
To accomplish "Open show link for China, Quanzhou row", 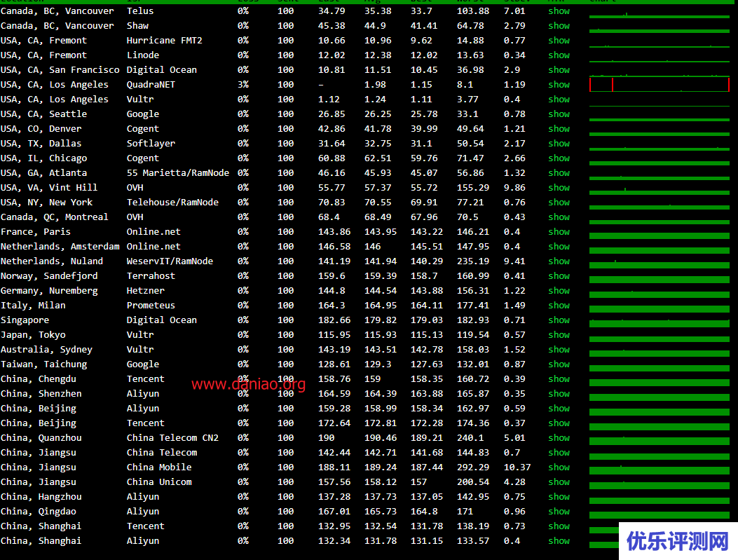I will point(559,438).
